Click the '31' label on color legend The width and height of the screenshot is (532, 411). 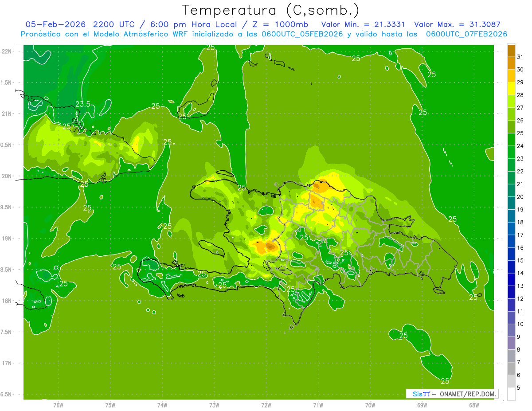point(520,57)
